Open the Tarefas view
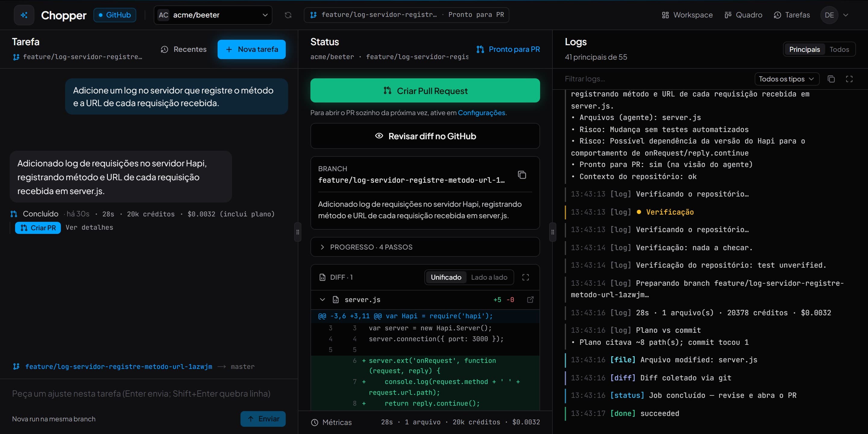 (x=791, y=15)
